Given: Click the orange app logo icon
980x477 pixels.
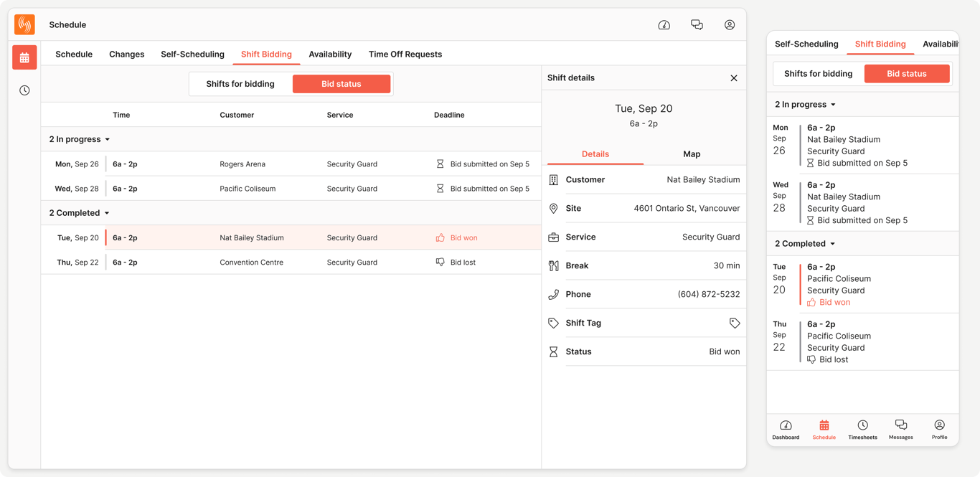Looking at the screenshot, I should [x=24, y=24].
